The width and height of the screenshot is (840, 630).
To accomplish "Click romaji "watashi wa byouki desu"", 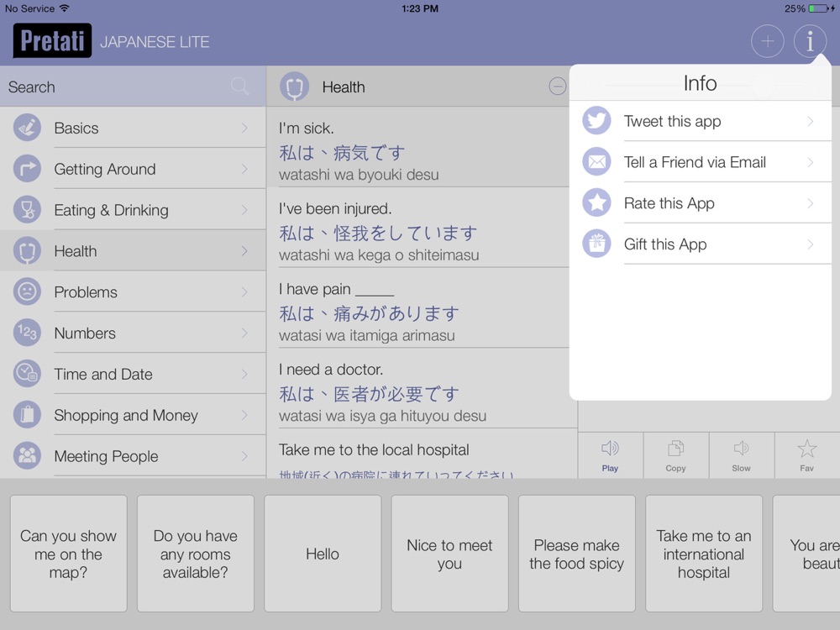I will pyautogui.click(x=359, y=175).
